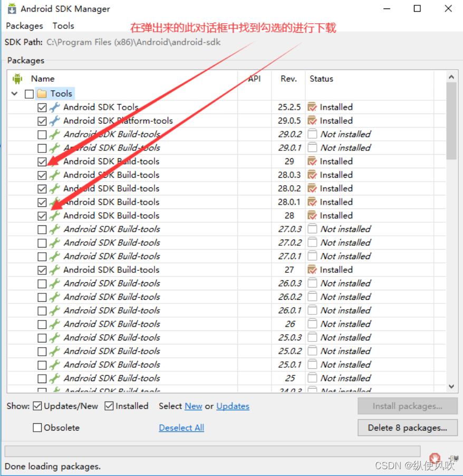Click the Install packages button
Image resolution: width=463 pixels, height=476 pixels.
408,406
